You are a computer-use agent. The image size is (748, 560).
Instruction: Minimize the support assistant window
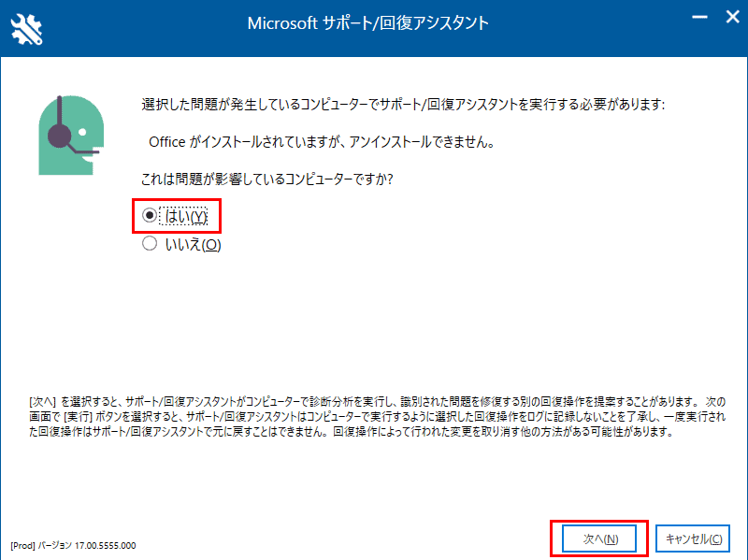pyautogui.click(x=699, y=17)
